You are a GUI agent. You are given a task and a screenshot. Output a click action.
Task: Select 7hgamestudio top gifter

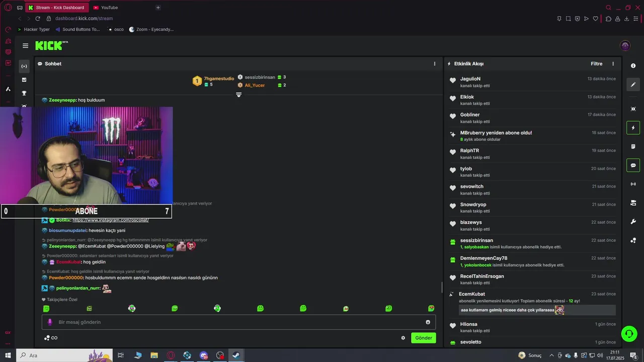point(219,78)
